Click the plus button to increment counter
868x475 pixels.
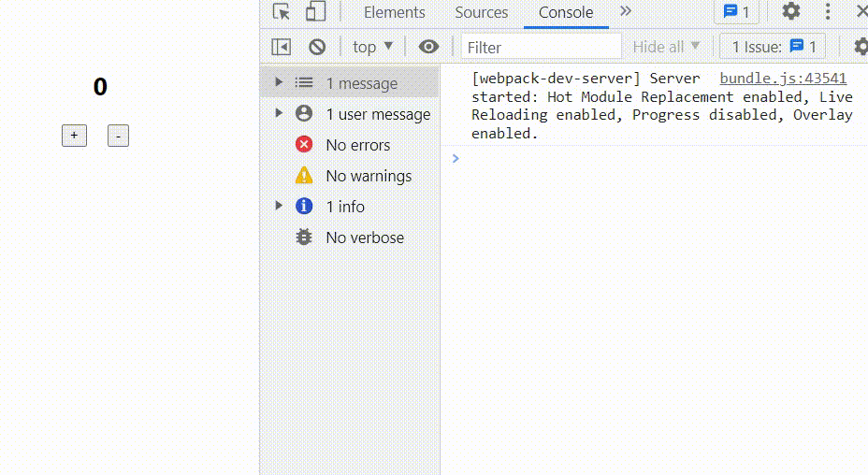click(x=74, y=136)
